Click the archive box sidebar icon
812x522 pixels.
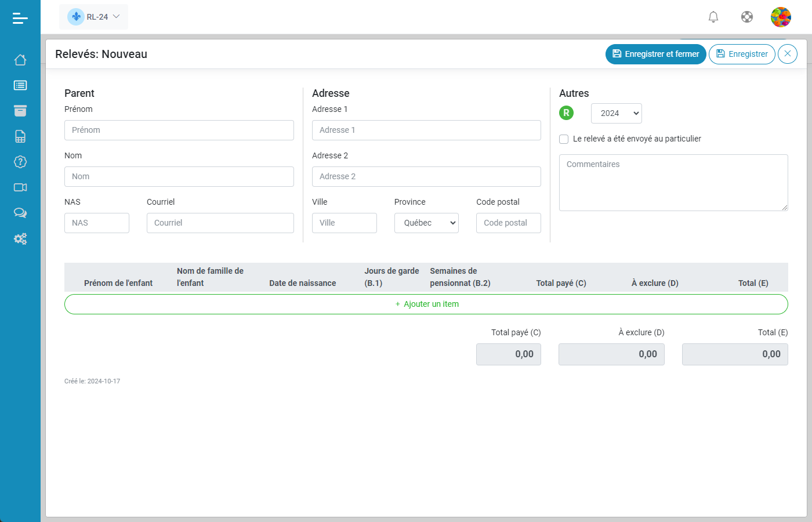click(20, 111)
